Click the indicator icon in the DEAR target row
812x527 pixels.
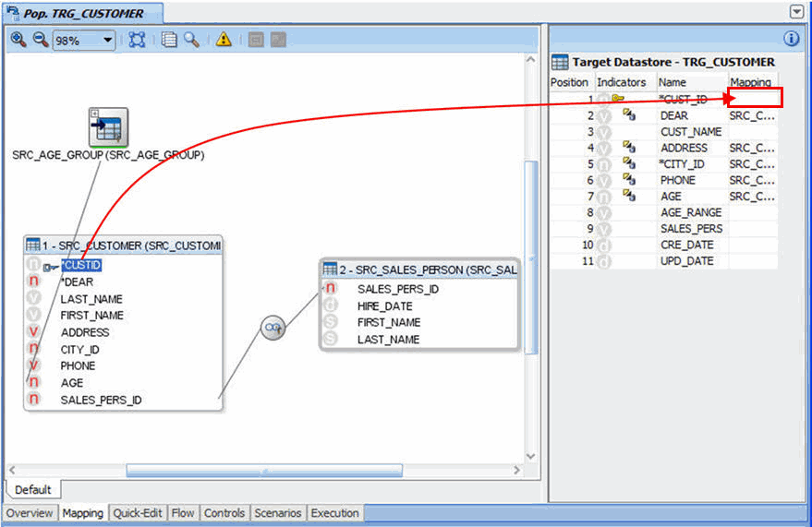[x=629, y=114]
